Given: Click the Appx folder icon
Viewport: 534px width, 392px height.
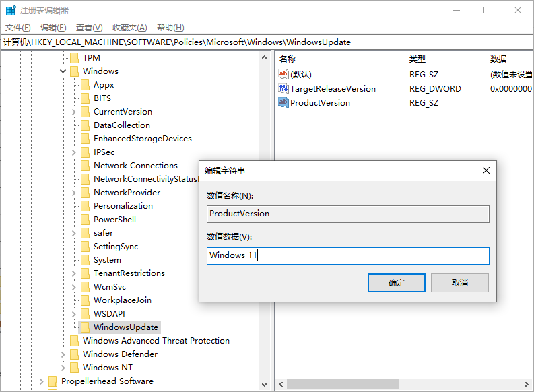Looking at the screenshot, I should [85, 85].
